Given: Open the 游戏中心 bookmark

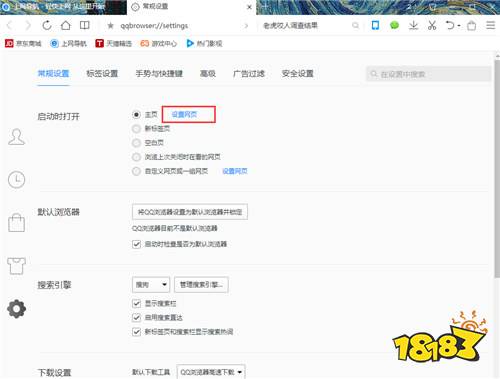Looking at the screenshot, I should click(158, 43).
